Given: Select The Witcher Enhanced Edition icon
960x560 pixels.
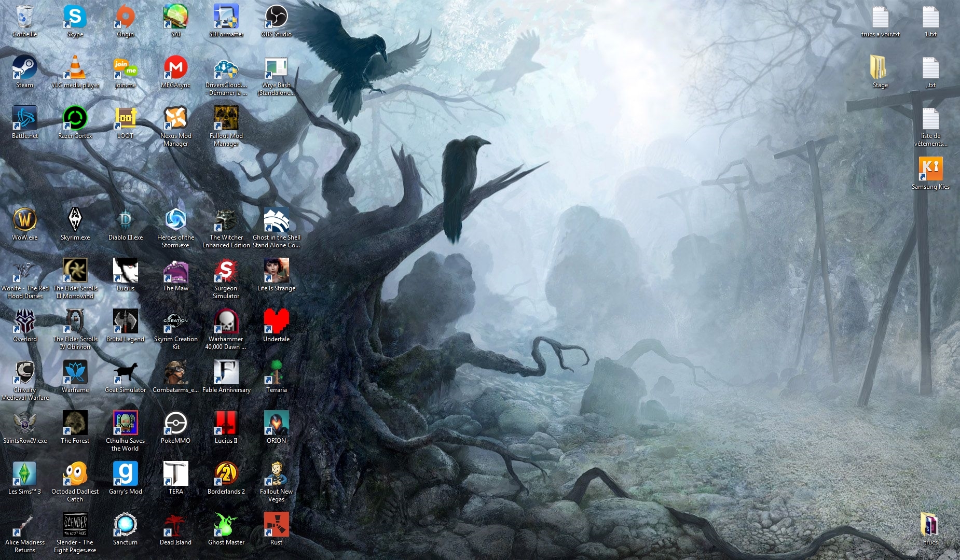Looking at the screenshot, I should click(226, 220).
